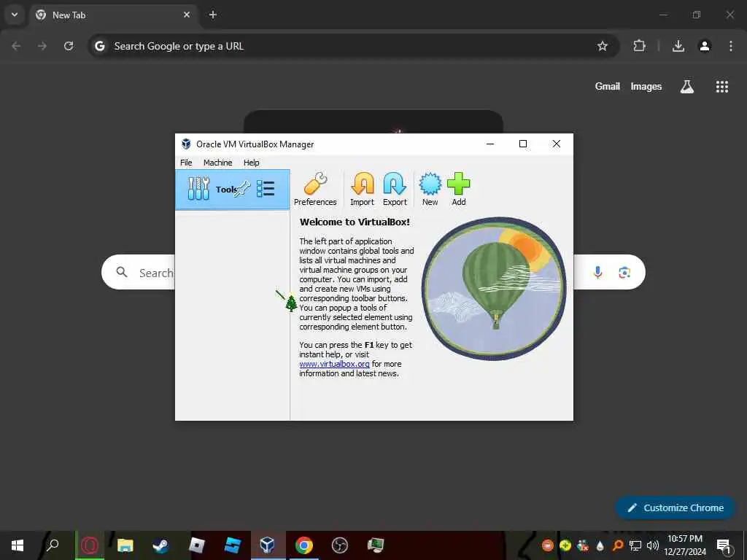Launch Roblox from the taskbar
This screenshot has height=560, width=747.
(x=196, y=545)
